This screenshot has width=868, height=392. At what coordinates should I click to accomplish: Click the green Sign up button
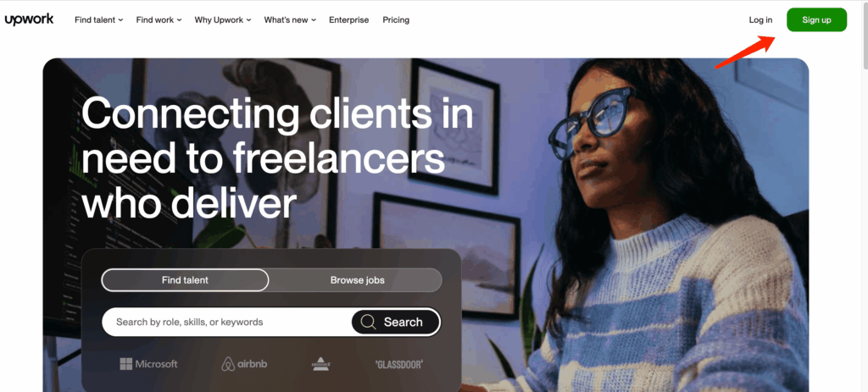[x=816, y=20]
